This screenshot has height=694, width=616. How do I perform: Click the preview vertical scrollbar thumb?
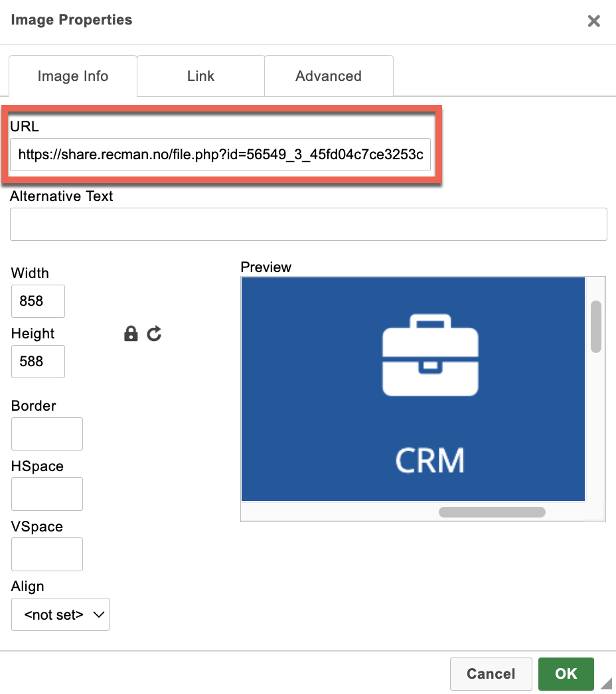click(596, 326)
